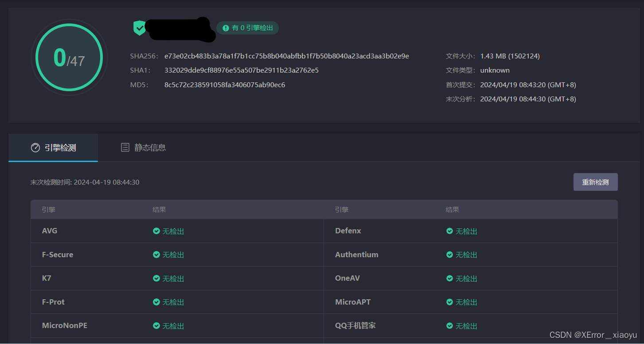
Task: Click the 文件大小 label
Action: click(461, 56)
